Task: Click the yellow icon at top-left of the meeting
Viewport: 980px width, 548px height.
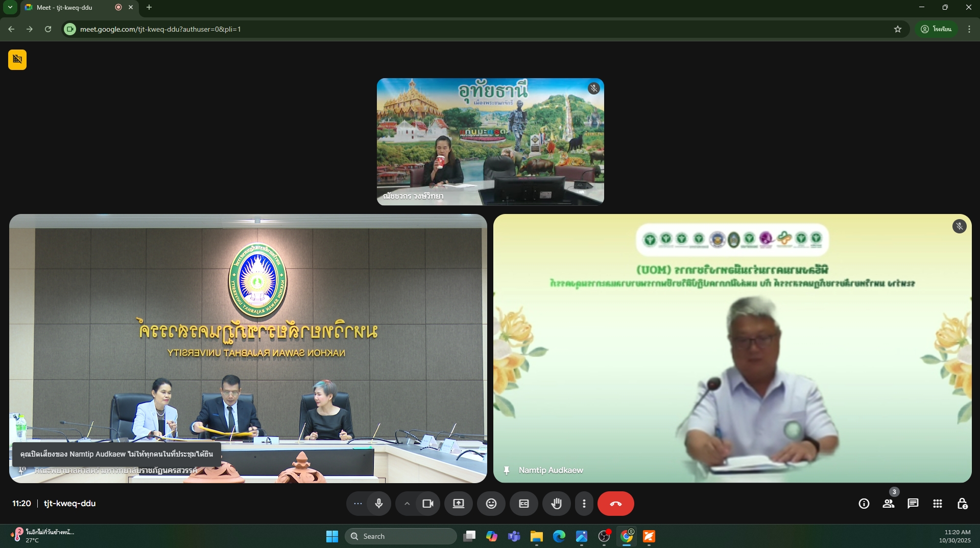Action: point(17,59)
